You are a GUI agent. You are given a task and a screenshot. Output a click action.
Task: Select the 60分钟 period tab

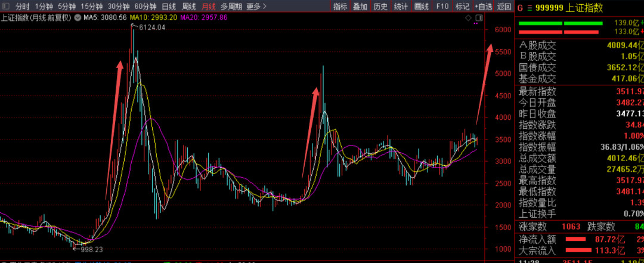point(146,7)
